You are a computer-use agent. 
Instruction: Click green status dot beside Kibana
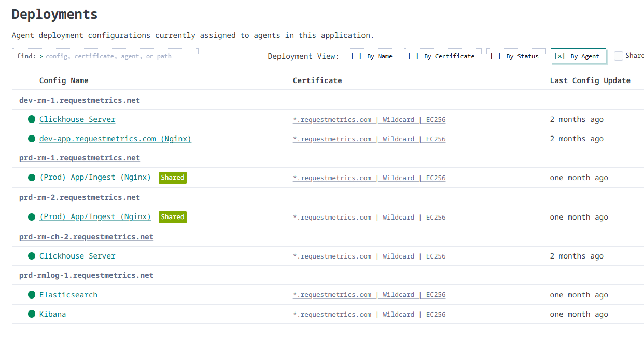pyautogui.click(x=32, y=314)
